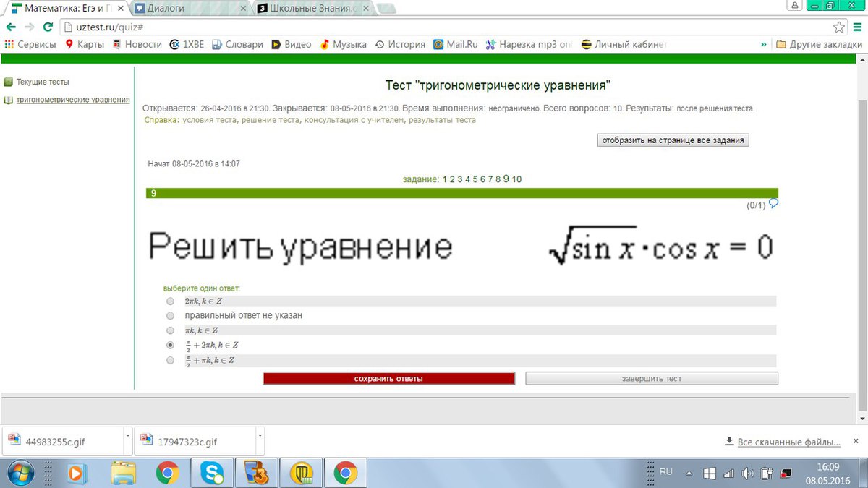
Task: Click the завершить тест button
Action: [x=652, y=379]
